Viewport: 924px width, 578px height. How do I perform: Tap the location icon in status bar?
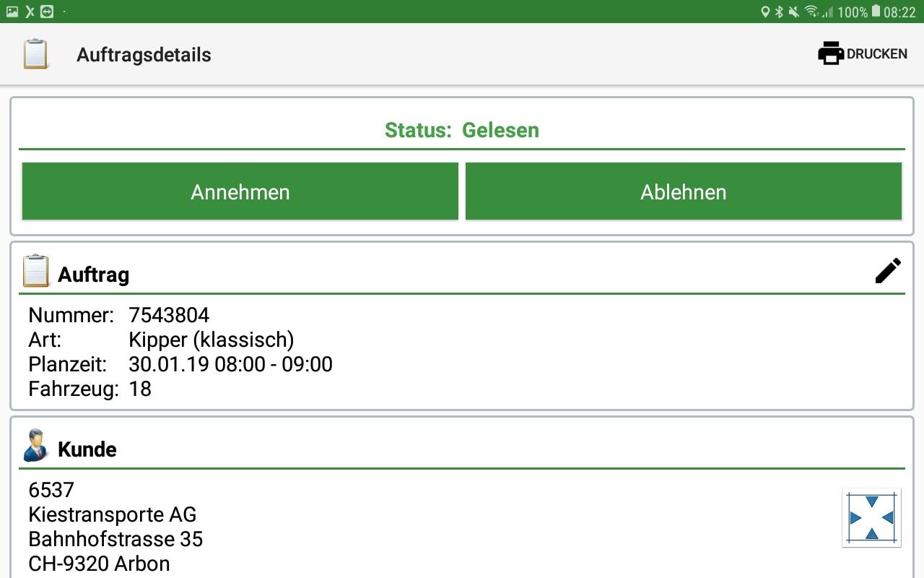tap(765, 12)
